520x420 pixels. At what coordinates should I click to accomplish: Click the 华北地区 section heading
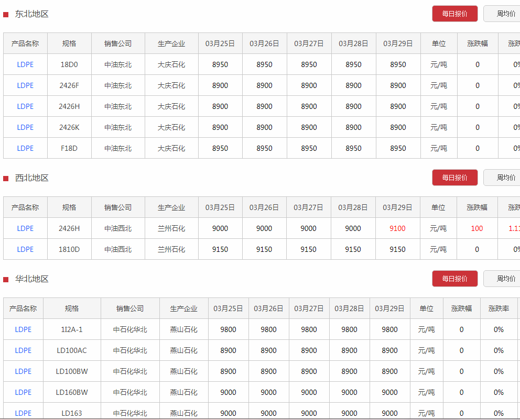(x=32, y=279)
